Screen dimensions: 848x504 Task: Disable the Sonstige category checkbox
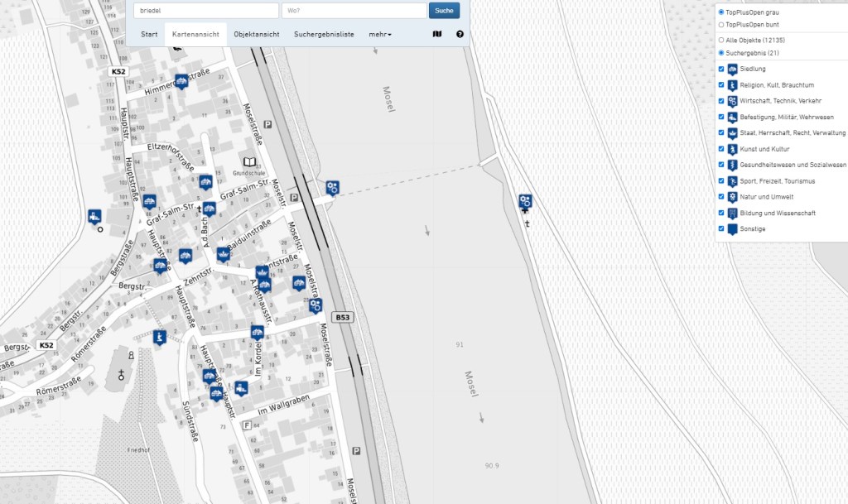click(721, 229)
